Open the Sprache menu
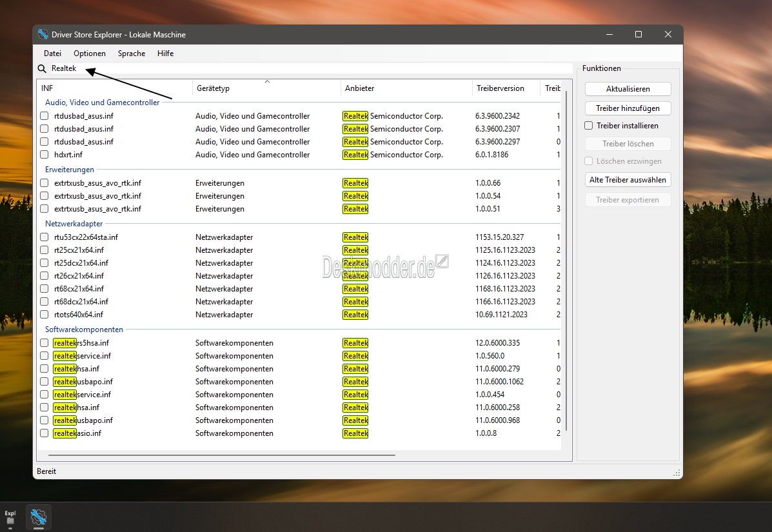Screen dimensions: 772x532 tap(132, 53)
